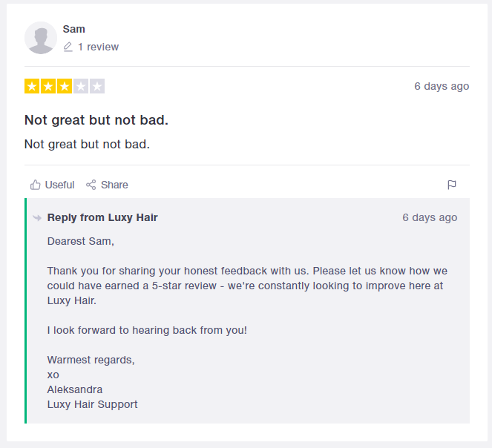Click the fifth gray rating star
Image resolution: width=492 pixels, height=448 pixels.
pos(97,86)
